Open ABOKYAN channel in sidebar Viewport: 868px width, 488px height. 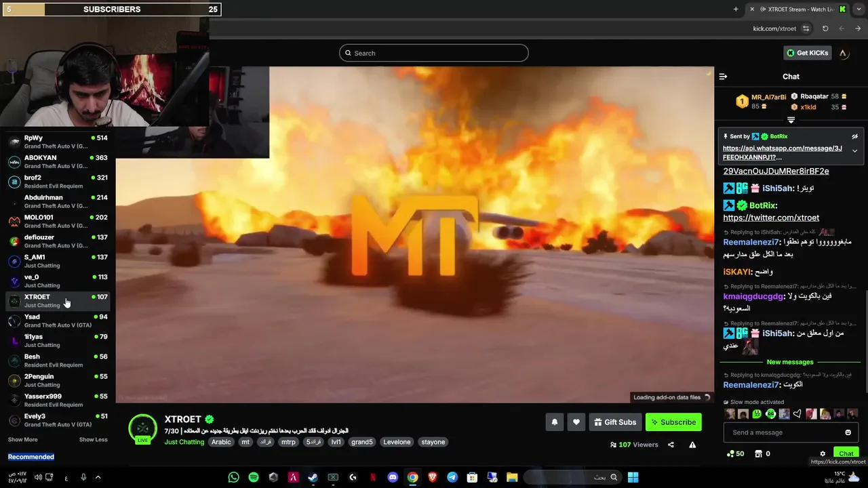pos(58,161)
